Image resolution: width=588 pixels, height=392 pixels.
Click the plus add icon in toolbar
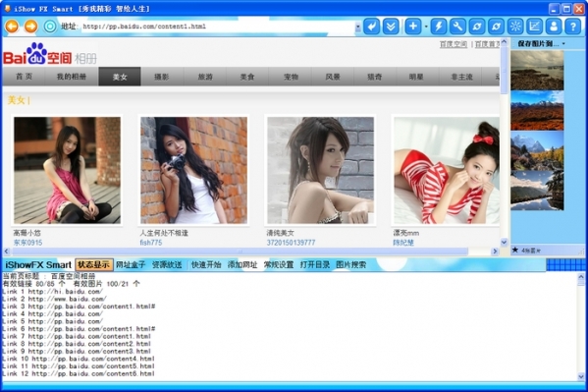(413, 27)
